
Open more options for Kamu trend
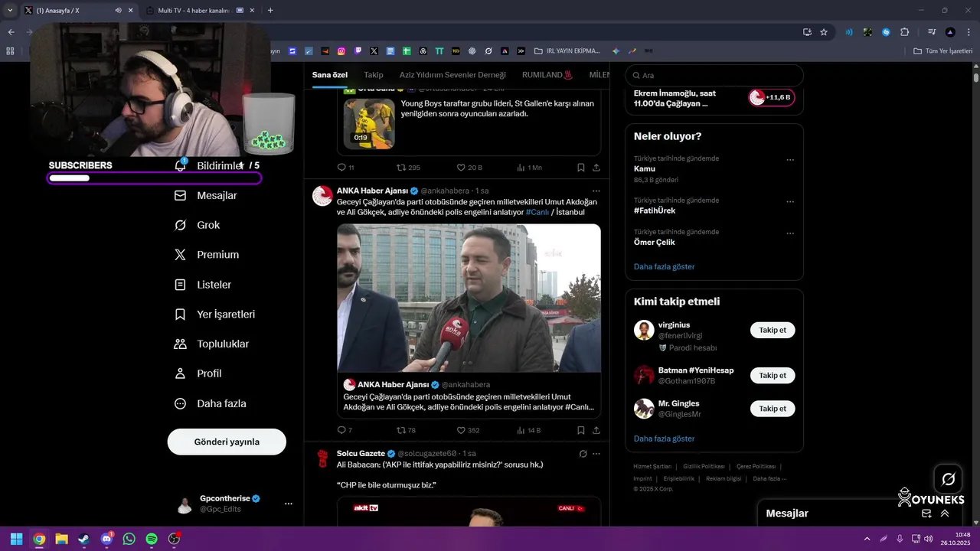pyautogui.click(x=790, y=160)
